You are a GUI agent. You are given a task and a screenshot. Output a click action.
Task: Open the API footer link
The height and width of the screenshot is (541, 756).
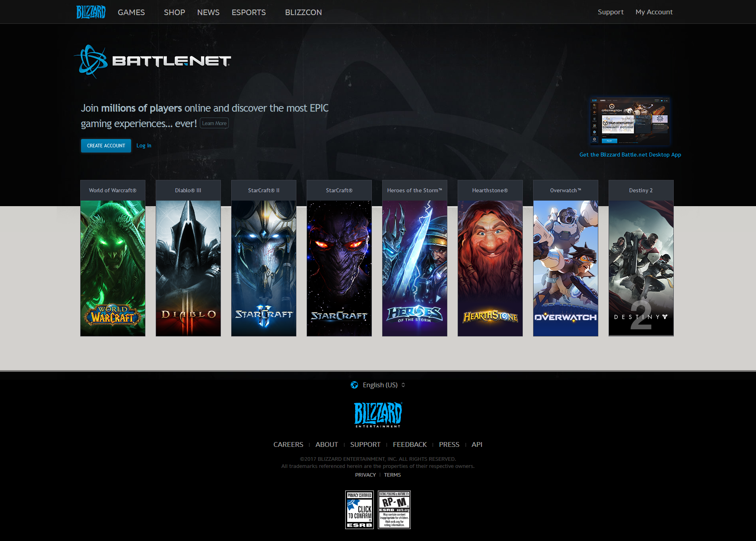[x=477, y=444]
